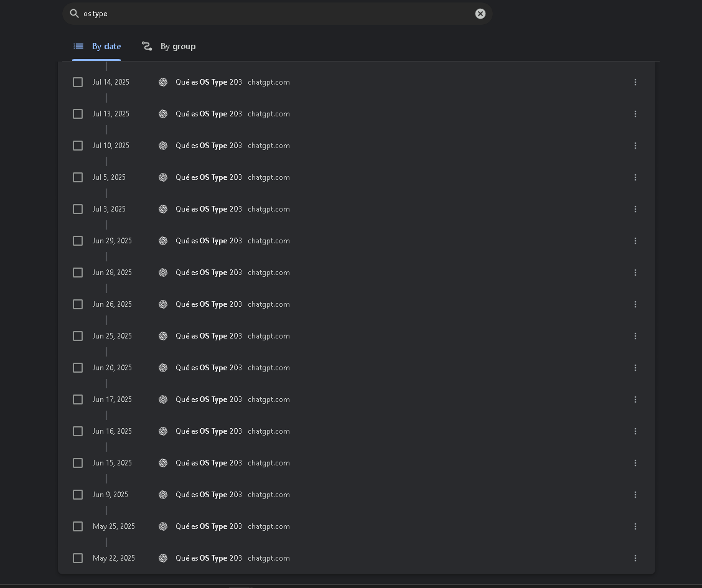Screen dimensions: 702x588
Task: Open 'Qué es OS Type 203' link from Jun 20, 2025
Action: (x=208, y=368)
